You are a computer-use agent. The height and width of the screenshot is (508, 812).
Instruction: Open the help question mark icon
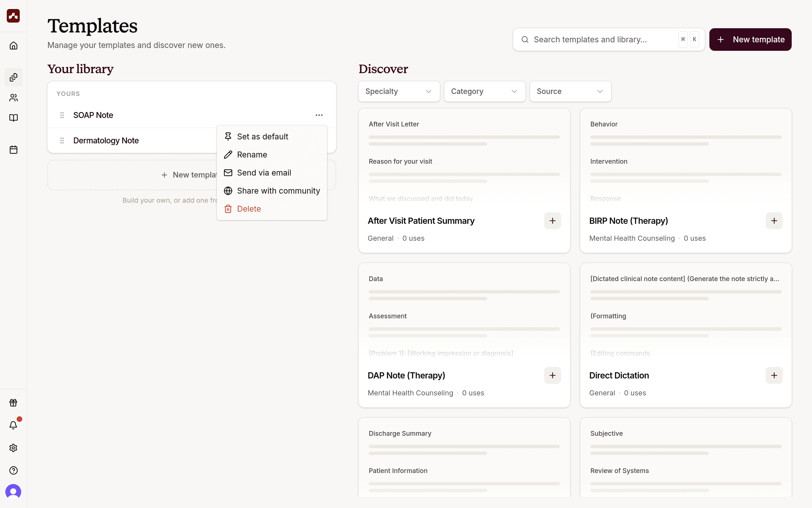pyautogui.click(x=14, y=470)
